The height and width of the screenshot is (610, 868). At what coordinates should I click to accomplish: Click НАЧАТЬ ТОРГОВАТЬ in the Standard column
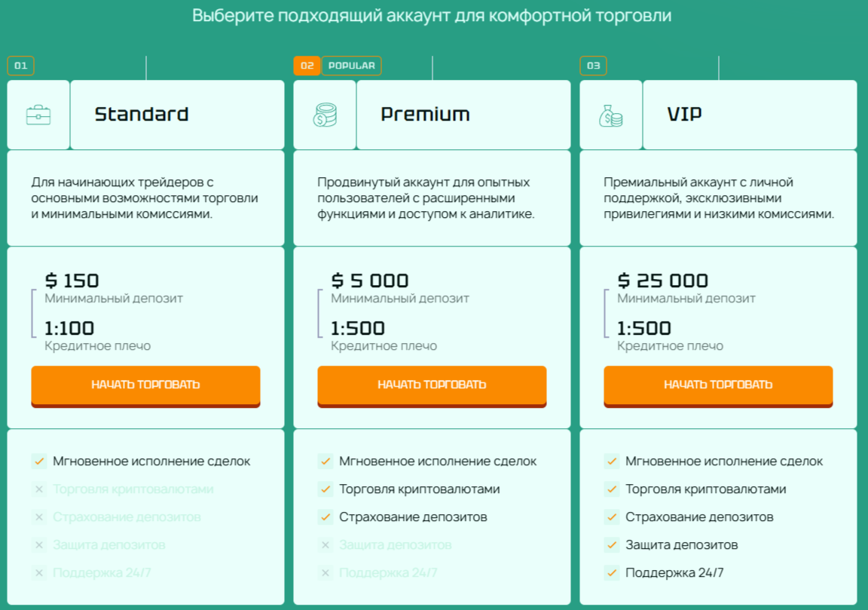click(x=145, y=385)
